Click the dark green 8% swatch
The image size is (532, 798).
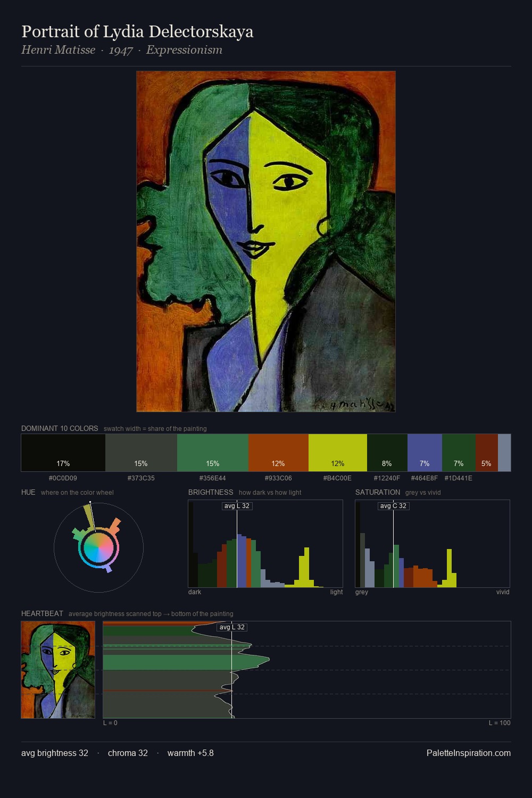[387, 453]
